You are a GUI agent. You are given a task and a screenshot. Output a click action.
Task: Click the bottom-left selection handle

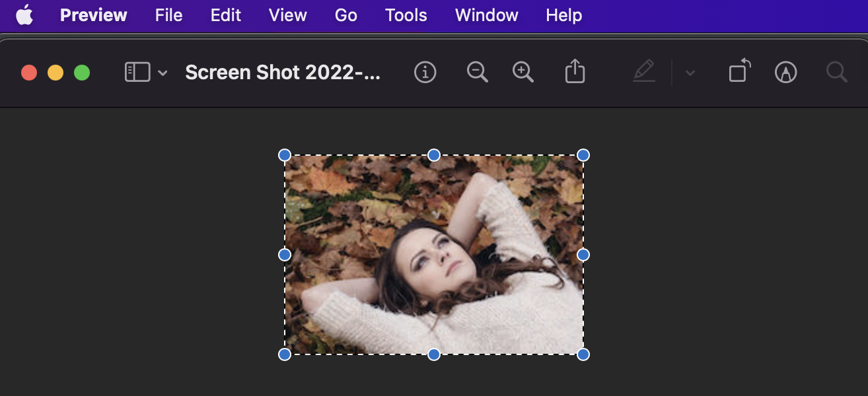click(285, 354)
